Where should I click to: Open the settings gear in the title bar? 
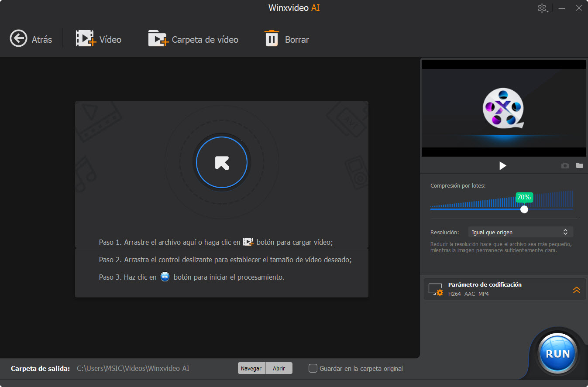pyautogui.click(x=541, y=7)
